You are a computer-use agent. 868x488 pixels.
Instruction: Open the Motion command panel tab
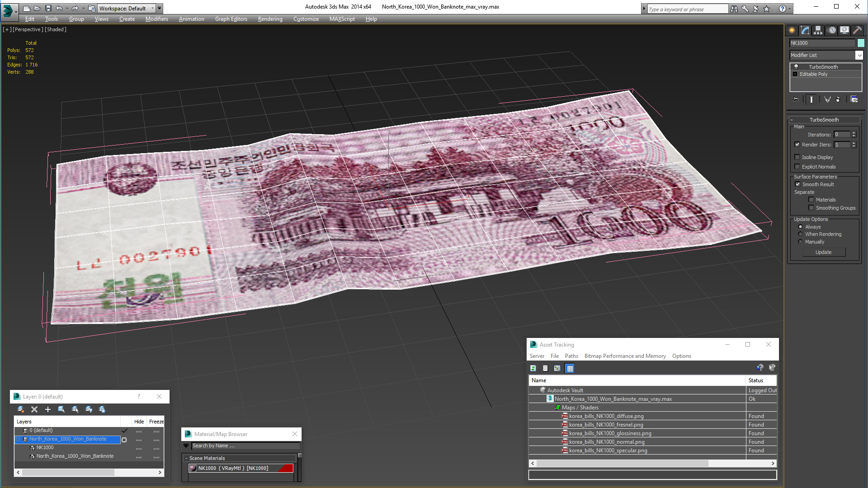[832, 30]
